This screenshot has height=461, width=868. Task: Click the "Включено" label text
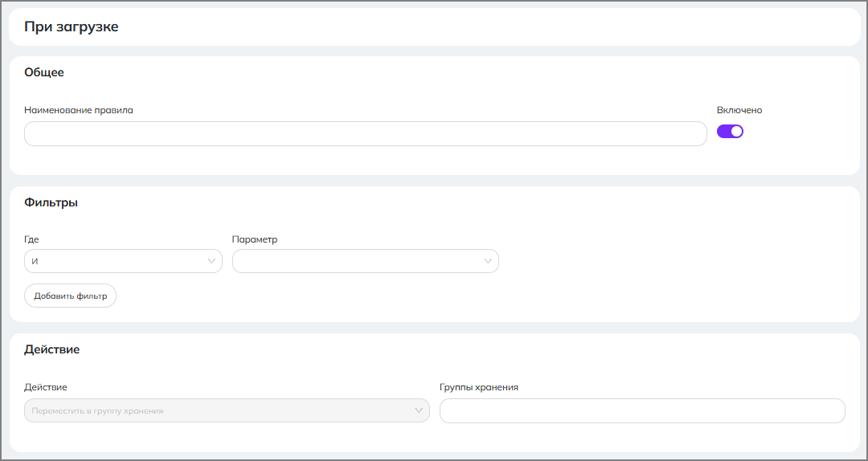click(739, 110)
